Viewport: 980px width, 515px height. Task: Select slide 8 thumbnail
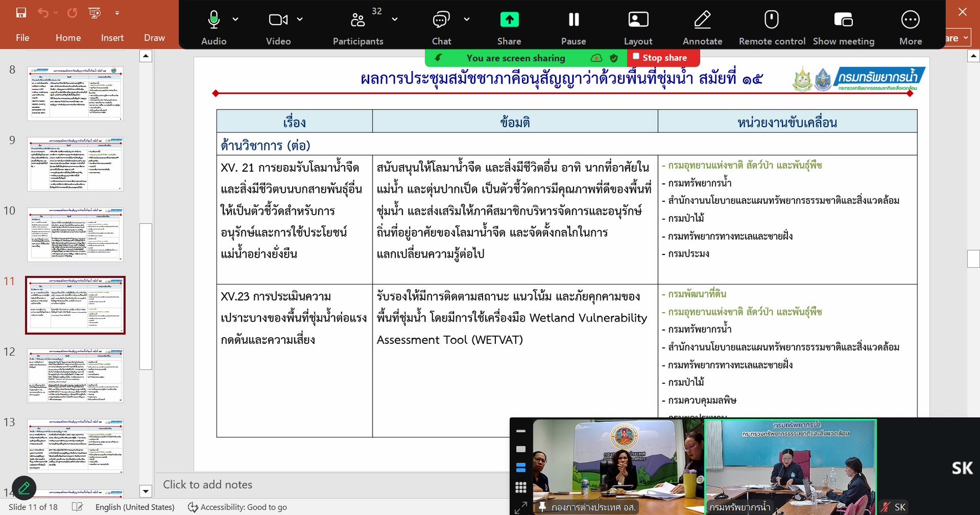76,93
